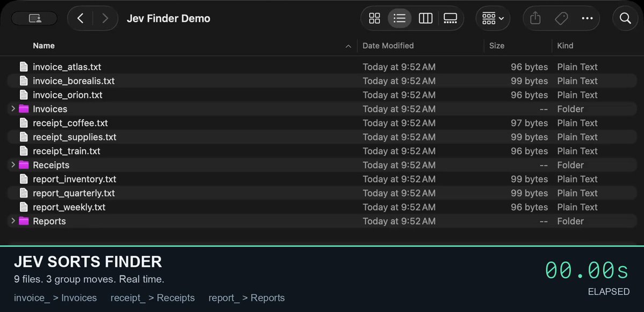This screenshot has width=644, height=312.
Task: Select the invoice_atlas.txt file name
Action: click(x=67, y=67)
